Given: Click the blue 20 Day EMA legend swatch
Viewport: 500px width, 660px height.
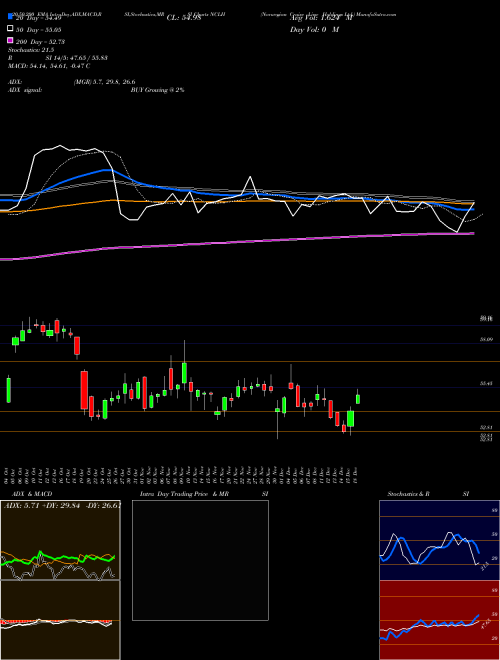Looking at the screenshot, I should (10, 16).
